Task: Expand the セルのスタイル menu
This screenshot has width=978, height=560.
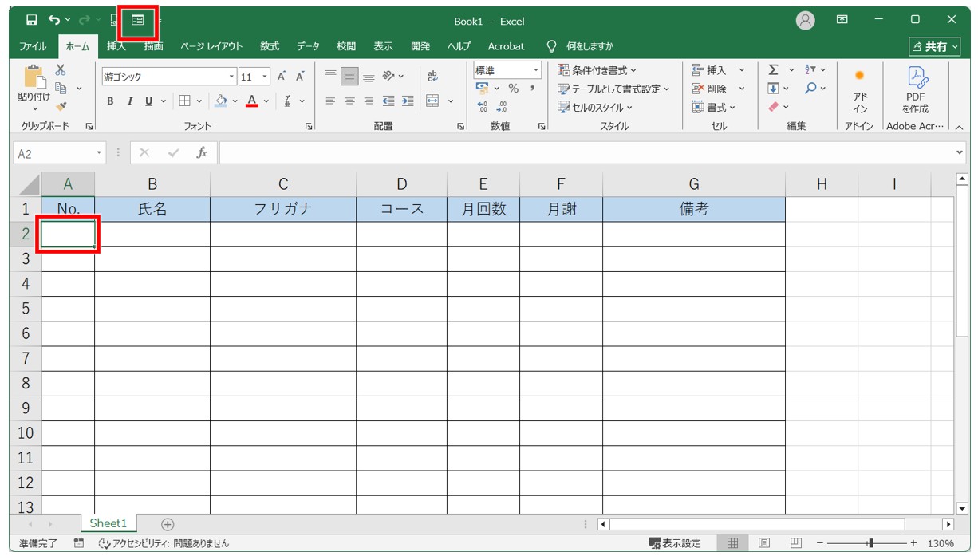Action: [x=595, y=107]
